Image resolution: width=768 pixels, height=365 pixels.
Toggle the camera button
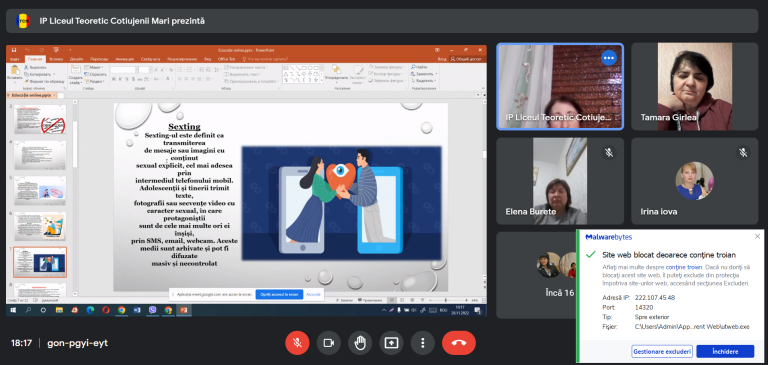(x=329, y=343)
